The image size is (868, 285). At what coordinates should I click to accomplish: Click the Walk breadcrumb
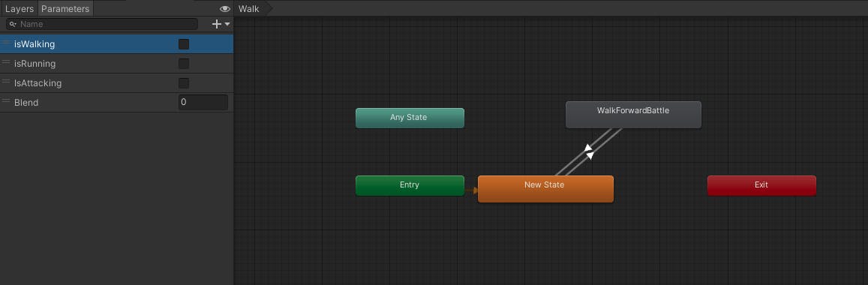point(249,9)
